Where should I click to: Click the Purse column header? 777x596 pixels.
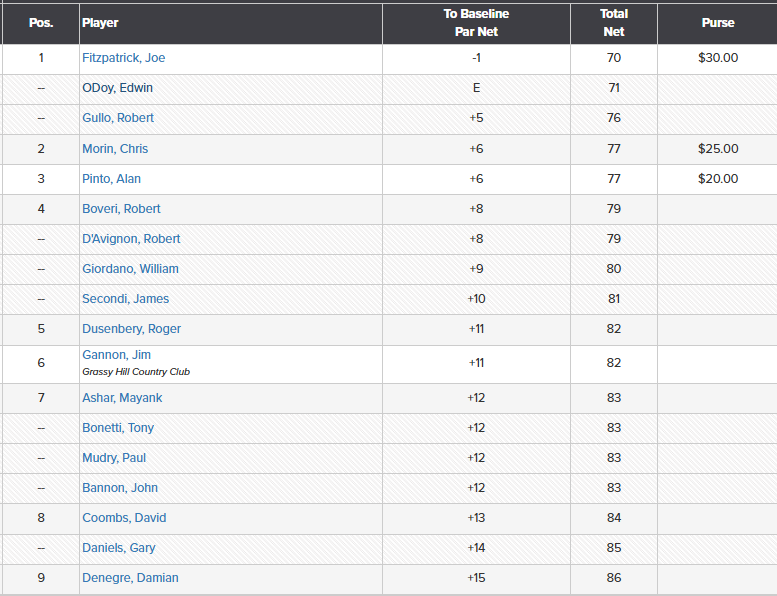(718, 23)
